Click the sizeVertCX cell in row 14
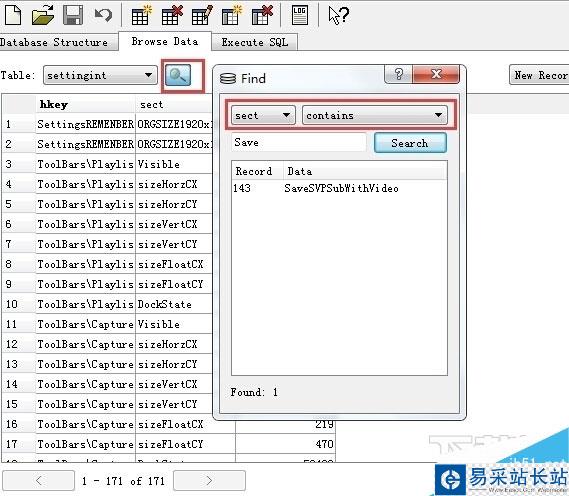The height and width of the screenshot is (496, 569). tap(173, 384)
